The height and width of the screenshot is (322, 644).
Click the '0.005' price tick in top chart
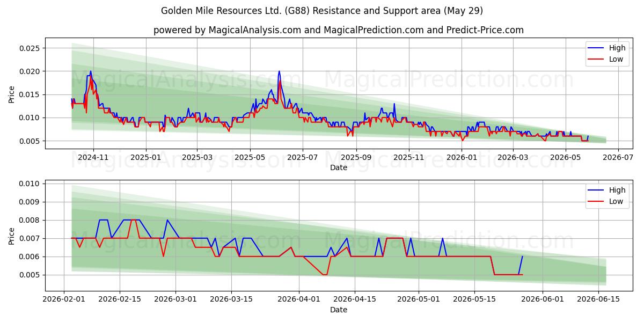coord(30,141)
